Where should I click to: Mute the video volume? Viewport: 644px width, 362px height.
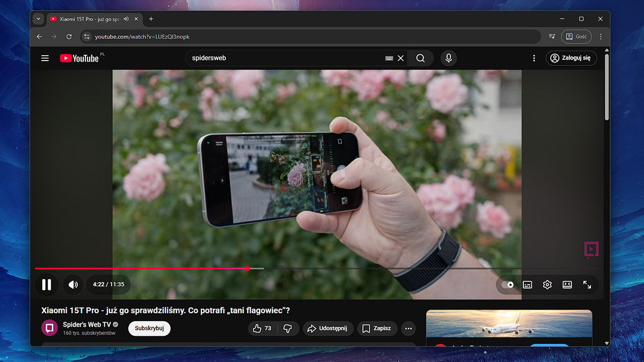click(x=74, y=285)
